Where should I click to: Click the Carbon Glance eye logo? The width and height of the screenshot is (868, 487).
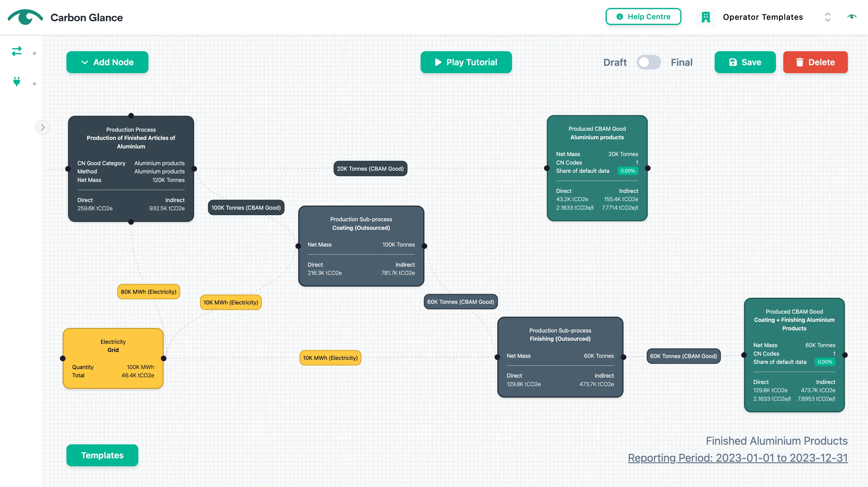25,17
